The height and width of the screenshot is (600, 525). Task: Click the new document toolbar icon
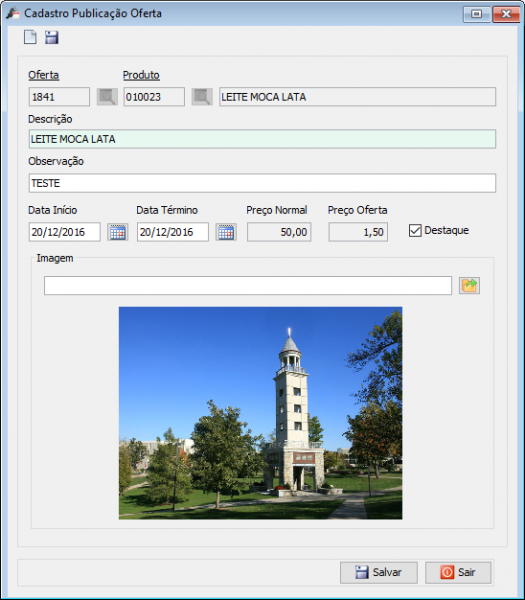coord(30,37)
